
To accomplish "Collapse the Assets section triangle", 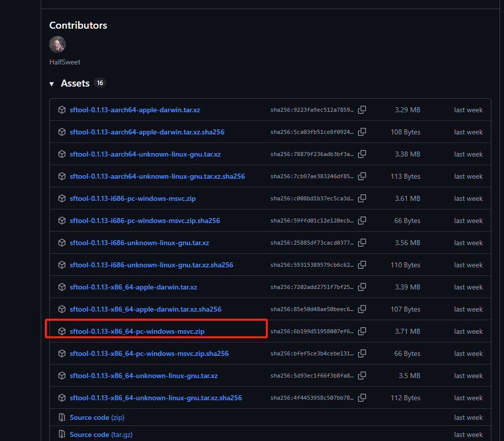I will click(x=52, y=84).
